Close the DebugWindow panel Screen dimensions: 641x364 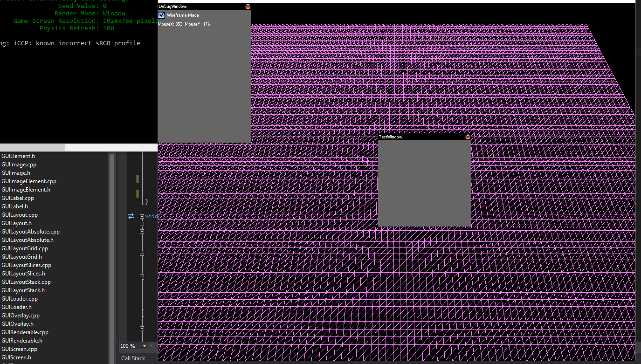point(248,7)
